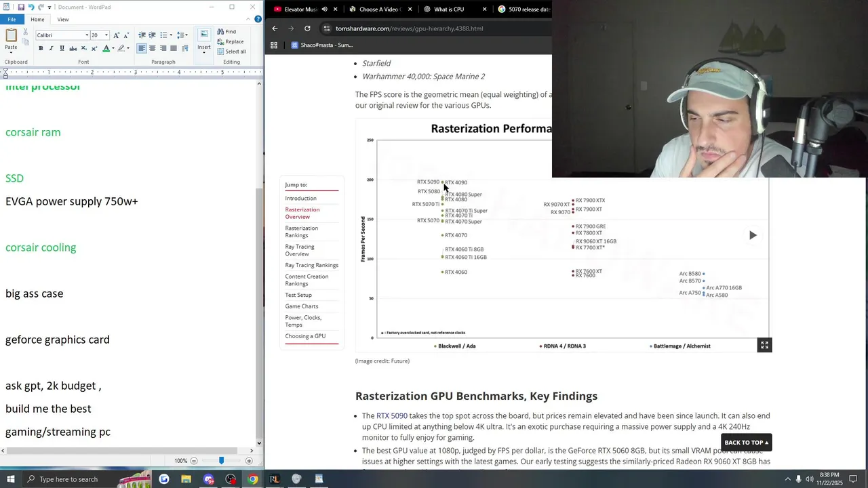Grow font size in WordPad
The image size is (868, 488).
pos(116,35)
